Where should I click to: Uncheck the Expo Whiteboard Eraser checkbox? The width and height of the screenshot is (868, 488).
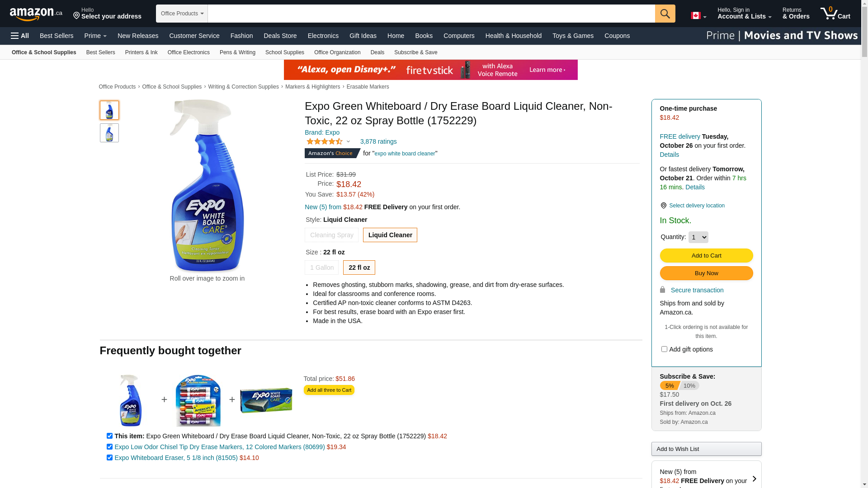(x=109, y=457)
